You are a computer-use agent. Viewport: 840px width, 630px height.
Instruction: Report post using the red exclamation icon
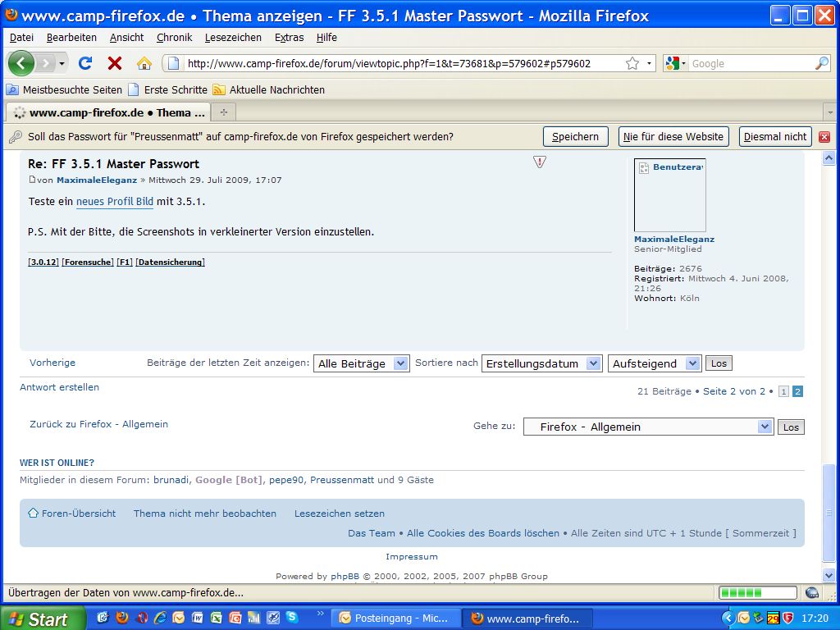click(x=539, y=162)
